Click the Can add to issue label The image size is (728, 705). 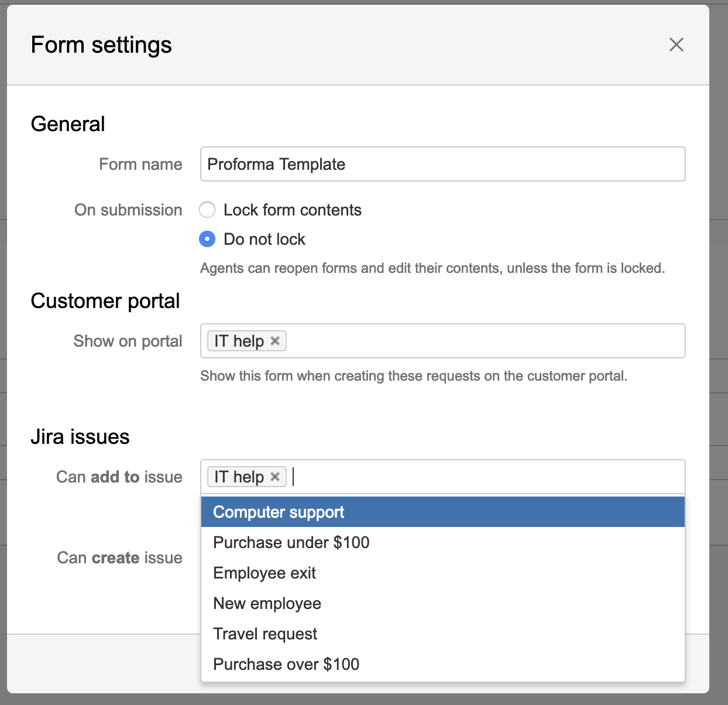pos(119,477)
